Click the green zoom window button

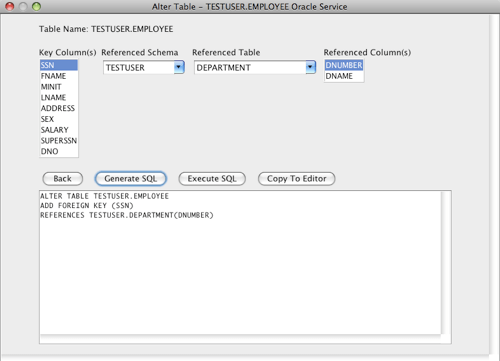(x=36, y=6)
